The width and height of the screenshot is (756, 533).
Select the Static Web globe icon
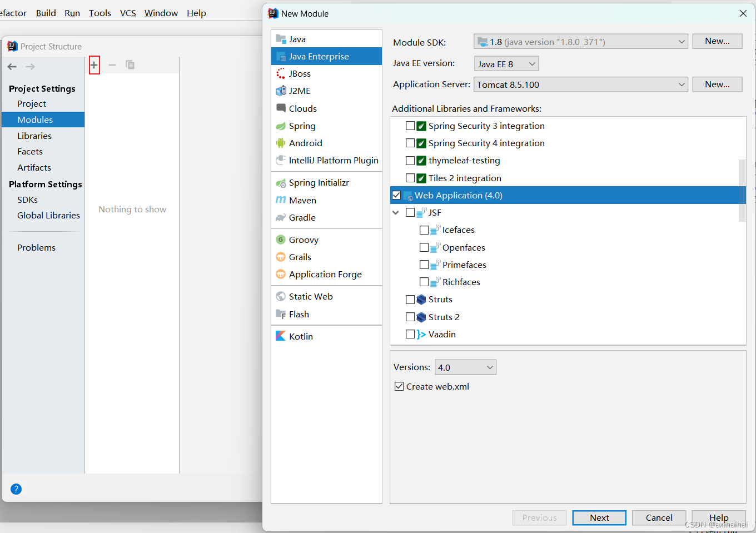(x=281, y=296)
